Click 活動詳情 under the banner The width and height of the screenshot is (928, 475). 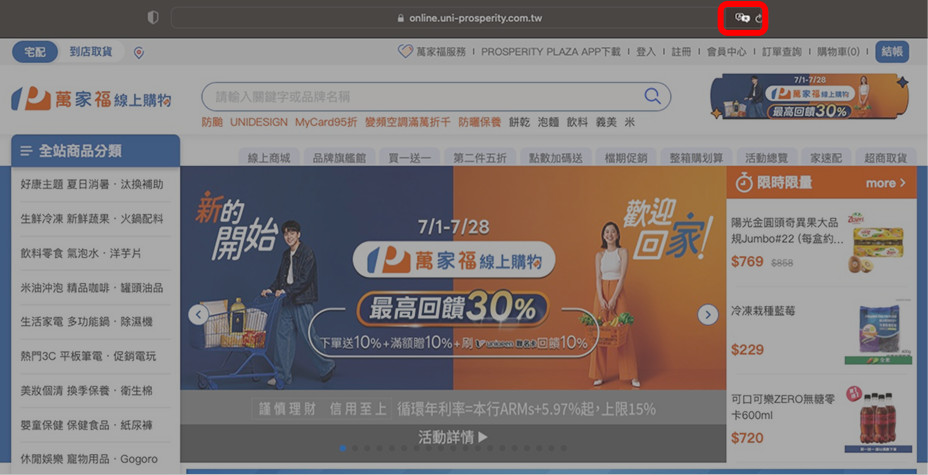[x=453, y=437]
